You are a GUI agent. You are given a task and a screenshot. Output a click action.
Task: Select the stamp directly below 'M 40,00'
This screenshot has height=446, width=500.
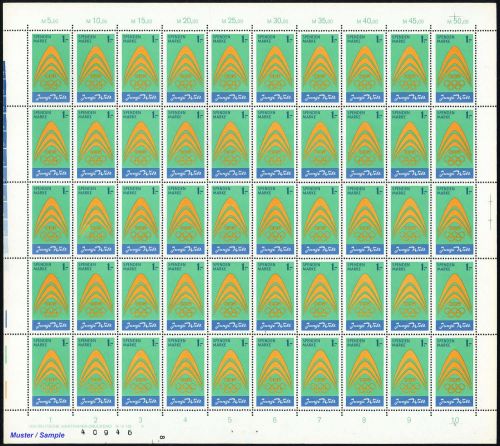tap(365, 68)
